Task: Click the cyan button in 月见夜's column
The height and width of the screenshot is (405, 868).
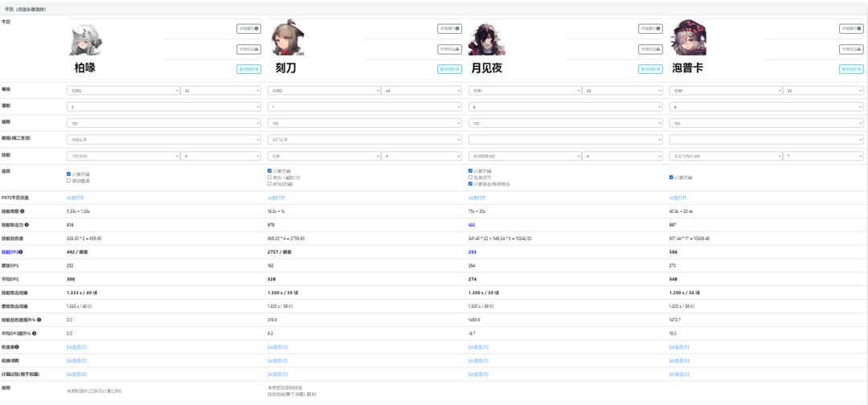Action: point(650,69)
